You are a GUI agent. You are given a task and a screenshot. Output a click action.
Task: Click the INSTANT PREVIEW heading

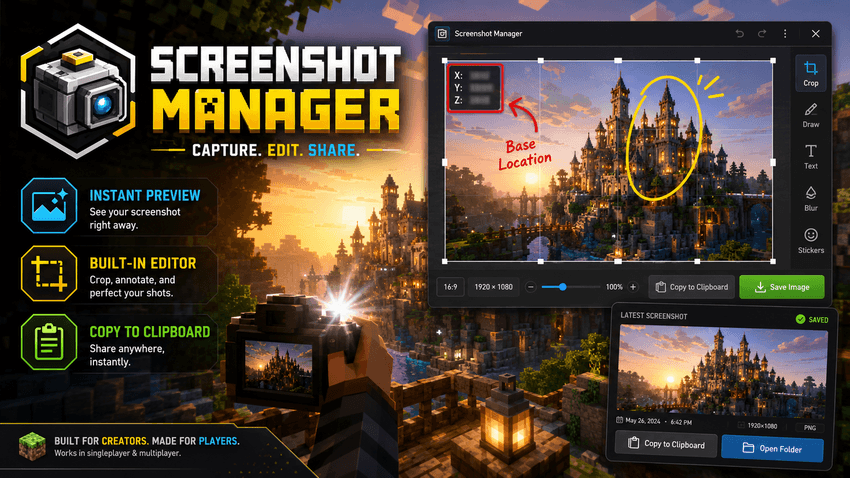[145, 196]
